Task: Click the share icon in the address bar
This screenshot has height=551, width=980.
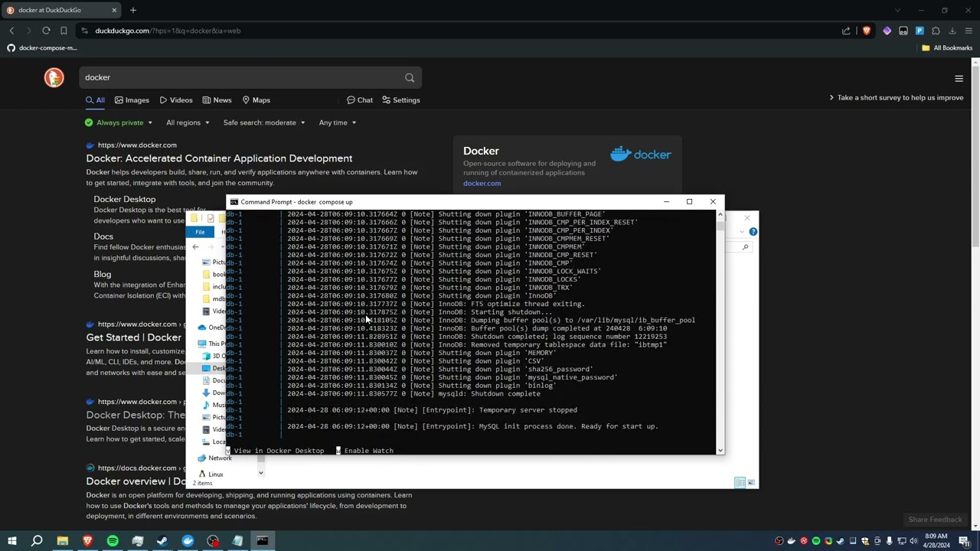Action: click(846, 31)
